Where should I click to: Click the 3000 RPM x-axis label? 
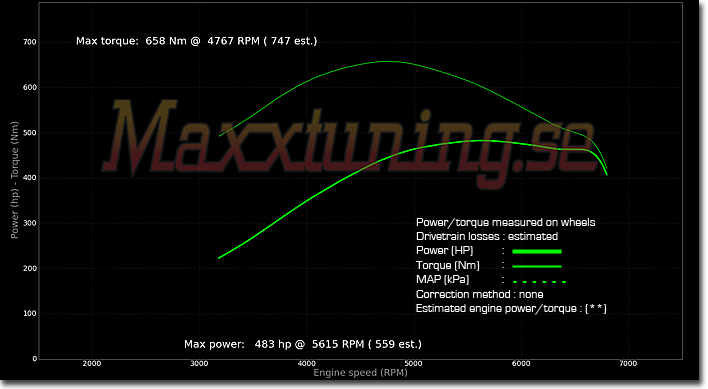tap(199, 363)
